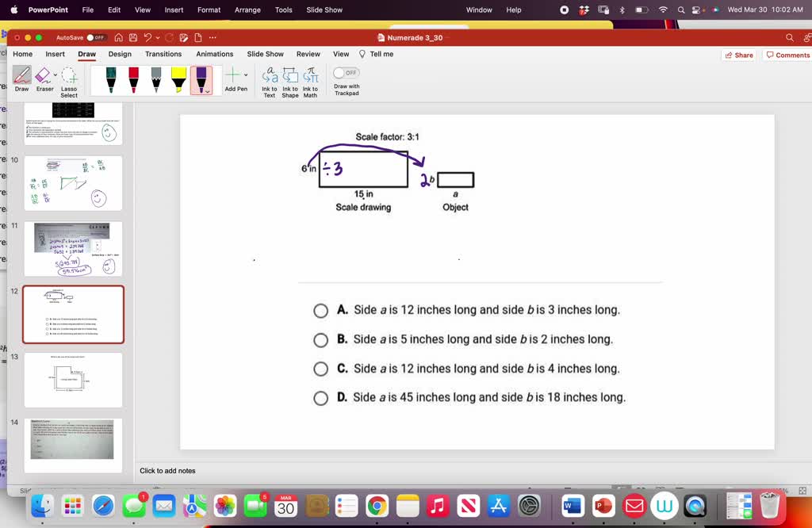
Task: Open the Window menu in menu bar
Action: point(479,10)
